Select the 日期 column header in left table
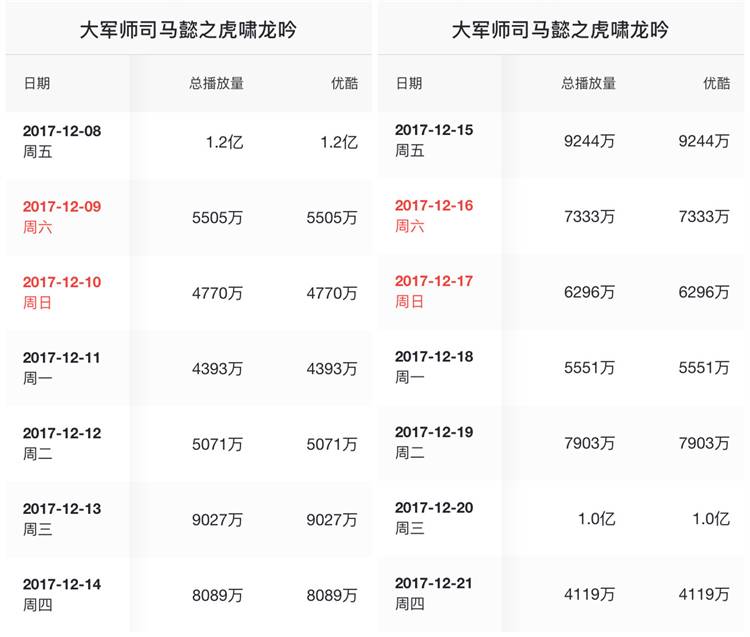This screenshot has width=750, height=637. (x=37, y=84)
